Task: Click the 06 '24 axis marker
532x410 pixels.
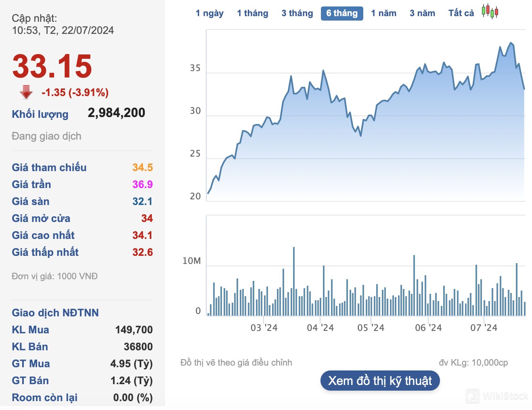Action: tap(428, 328)
